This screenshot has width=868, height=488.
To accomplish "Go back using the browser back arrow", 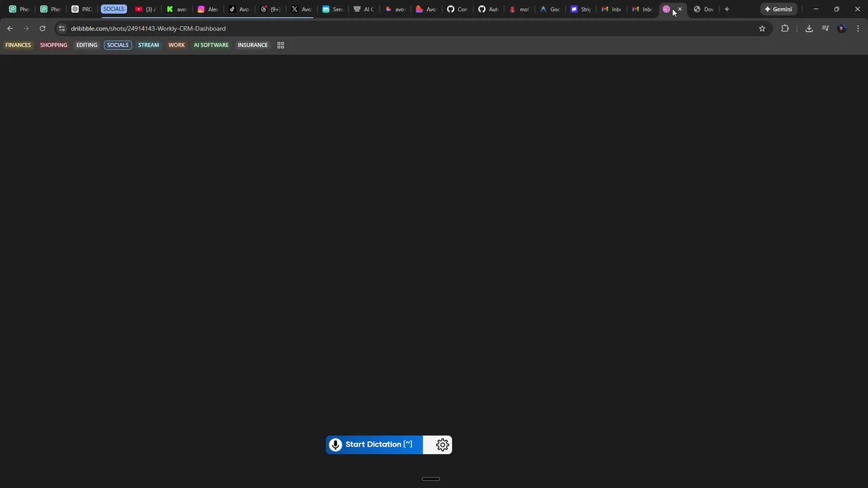I will [9, 28].
